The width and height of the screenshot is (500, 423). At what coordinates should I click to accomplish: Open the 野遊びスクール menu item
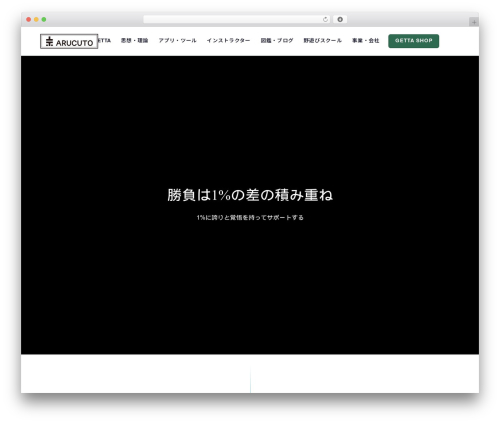tap(322, 41)
